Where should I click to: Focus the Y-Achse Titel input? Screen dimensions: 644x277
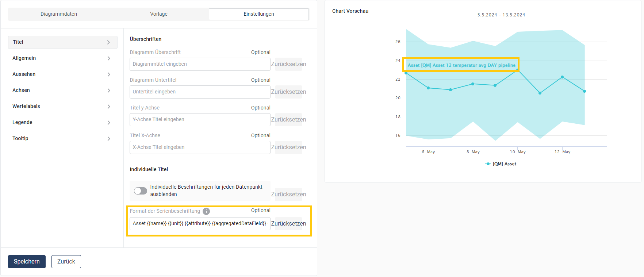[x=200, y=120]
